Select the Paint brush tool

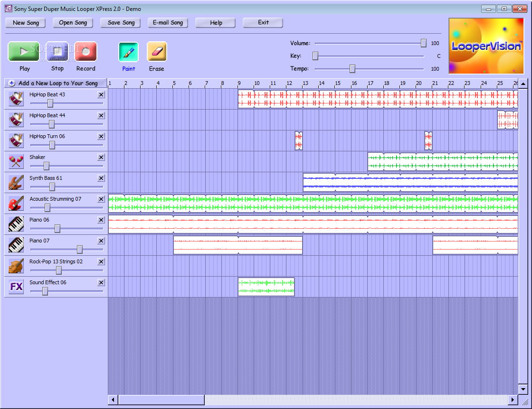point(129,52)
